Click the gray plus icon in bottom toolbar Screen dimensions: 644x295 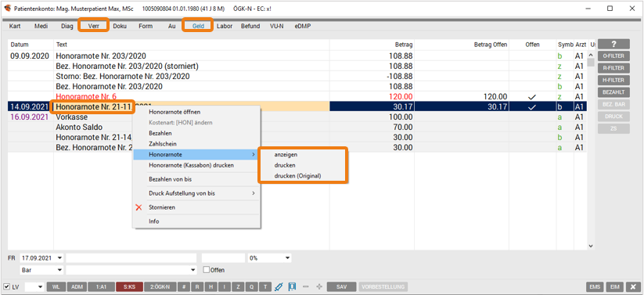(x=318, y=286)
